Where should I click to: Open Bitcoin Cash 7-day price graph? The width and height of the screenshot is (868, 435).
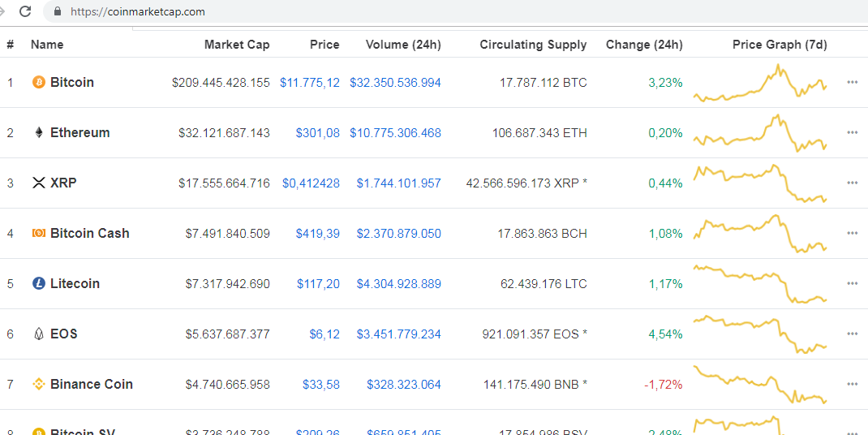760,234
